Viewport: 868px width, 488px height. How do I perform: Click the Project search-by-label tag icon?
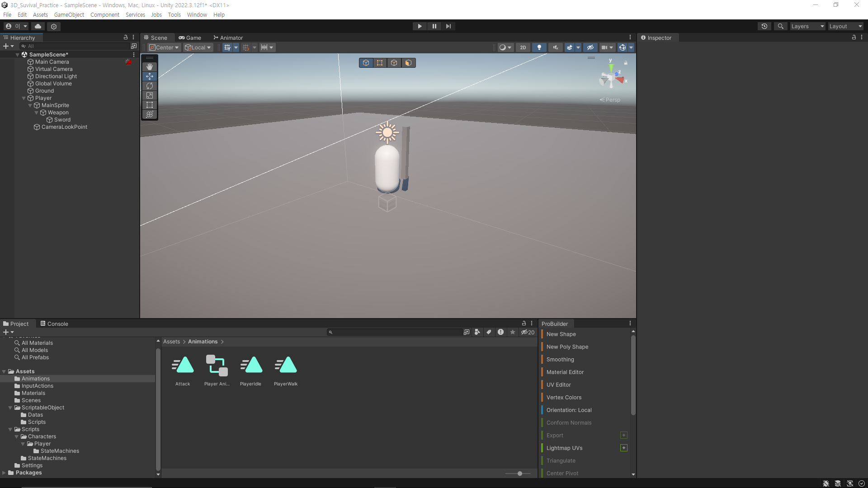pyautogui.click(x=489, y=332)
